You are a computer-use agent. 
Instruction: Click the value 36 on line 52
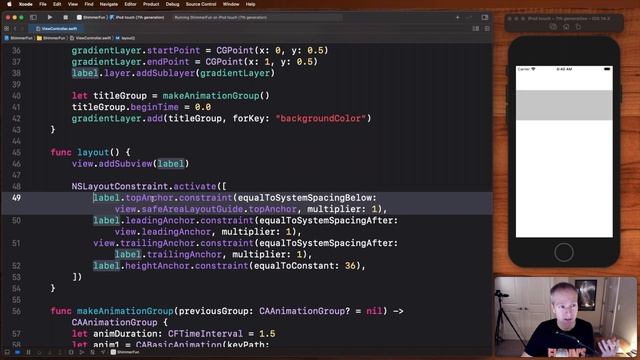point(350,266)
